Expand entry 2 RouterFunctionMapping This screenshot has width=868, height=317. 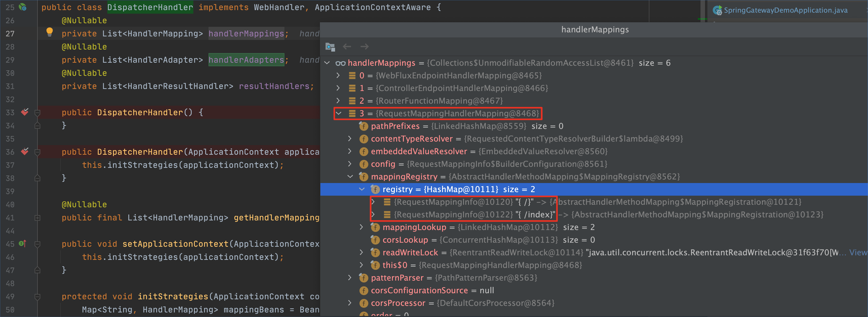coord(338,101)
